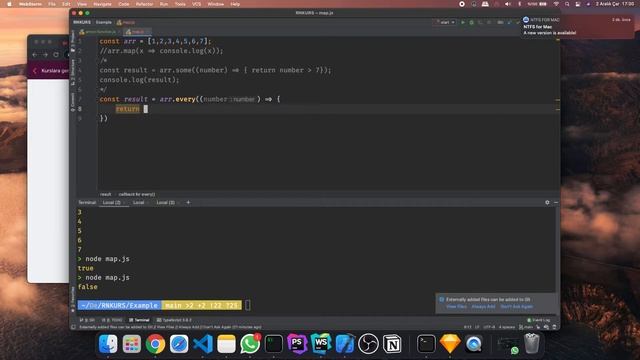Screen dimensions: 640x360
Task: Click the 'Always Add' link in notification
Action: [483, 307]
